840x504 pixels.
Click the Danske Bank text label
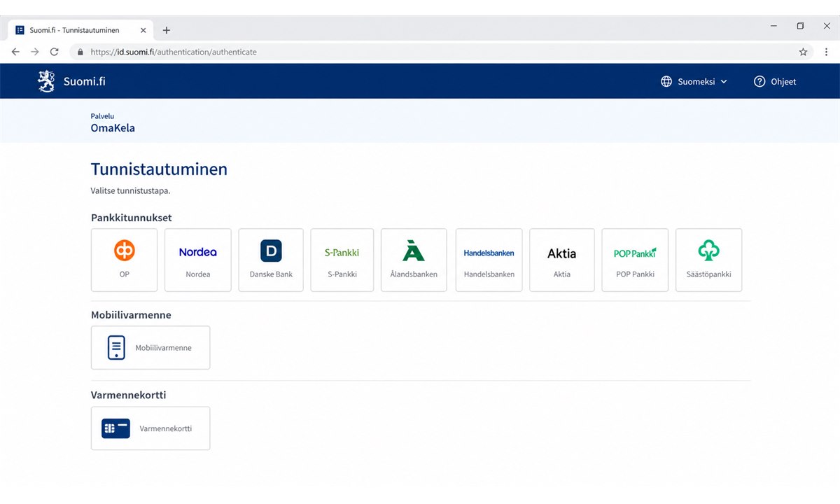click(271, 274)
